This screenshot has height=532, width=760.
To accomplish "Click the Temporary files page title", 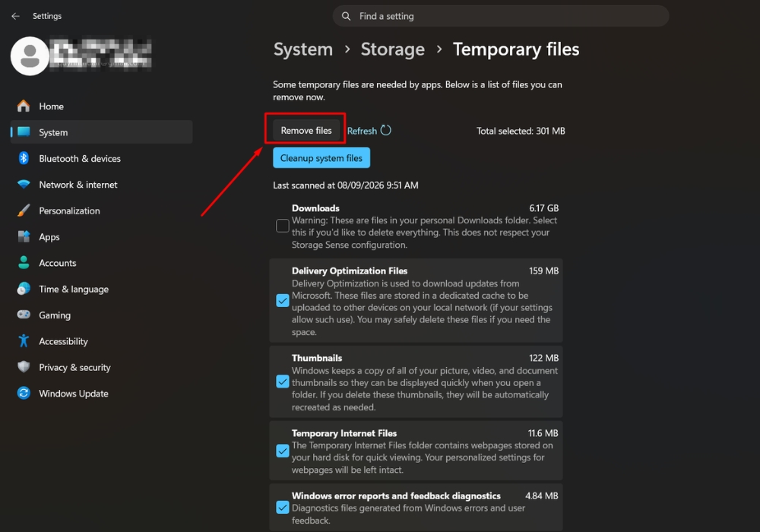I will pos(516,49).
